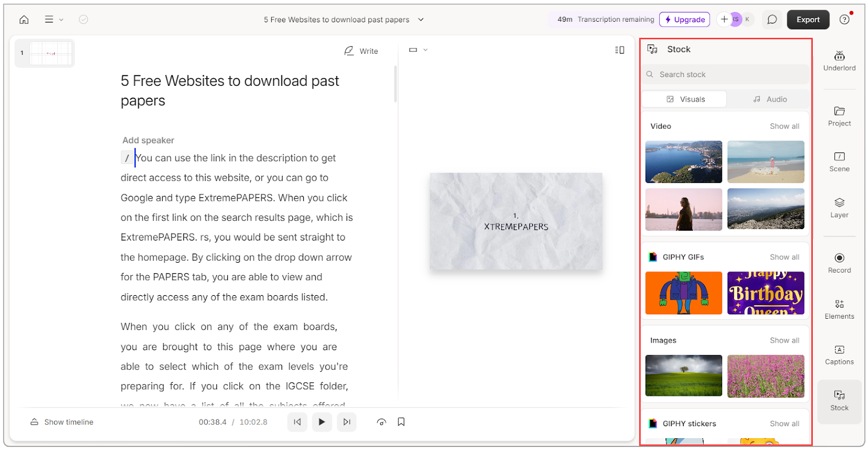Show all stock videos
The width and height of the screenshot is (868, 449).
tap(784, 126)
